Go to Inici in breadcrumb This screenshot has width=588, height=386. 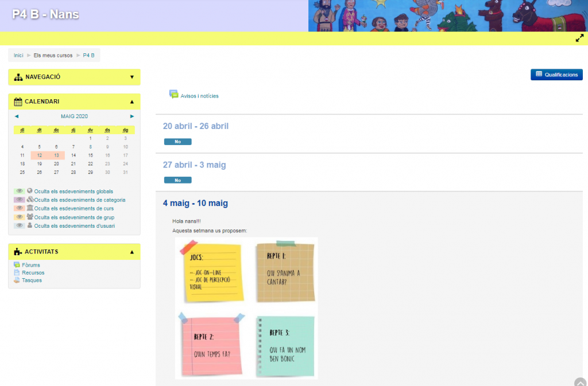point(18,56)
